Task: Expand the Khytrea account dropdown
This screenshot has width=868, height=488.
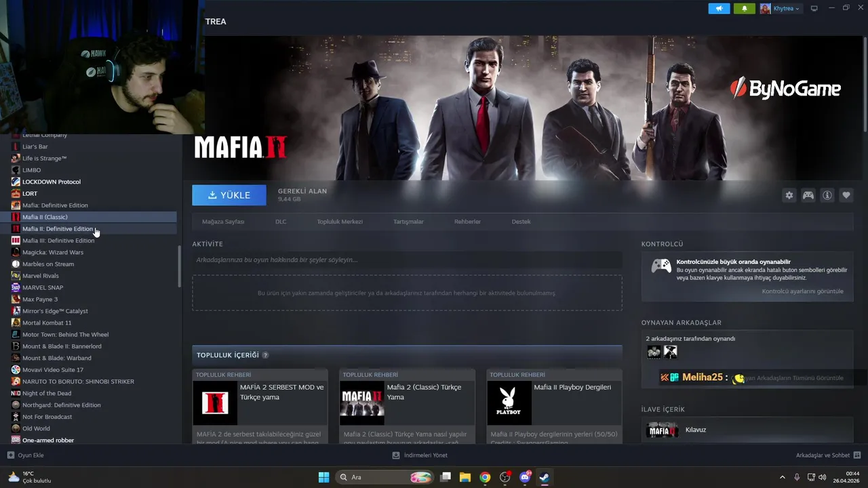Action: coord(780,8)
